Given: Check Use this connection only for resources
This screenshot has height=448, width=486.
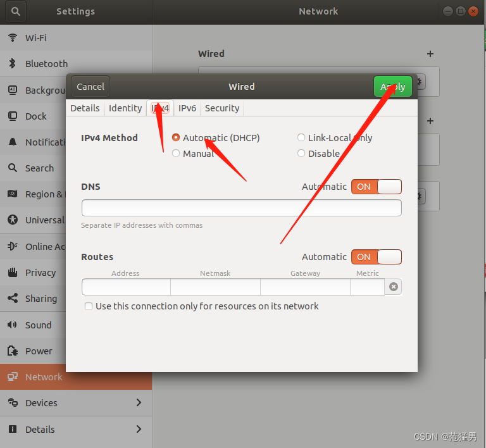Looking at the screenshot, I should tap(89, 306).
